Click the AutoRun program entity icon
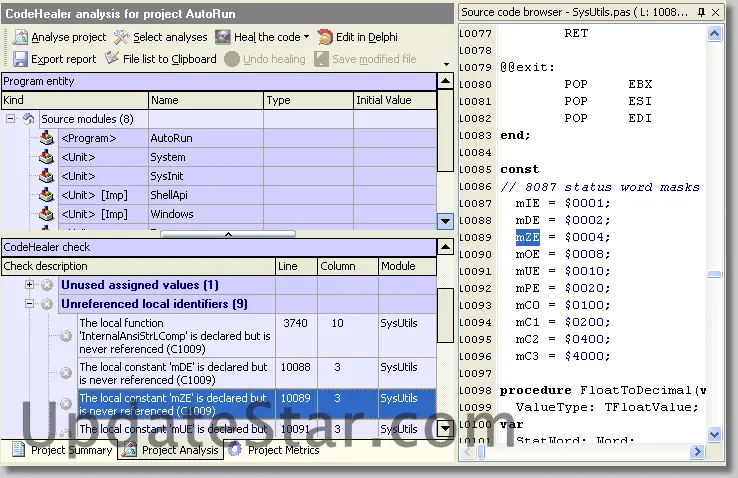 coord(47,138)
